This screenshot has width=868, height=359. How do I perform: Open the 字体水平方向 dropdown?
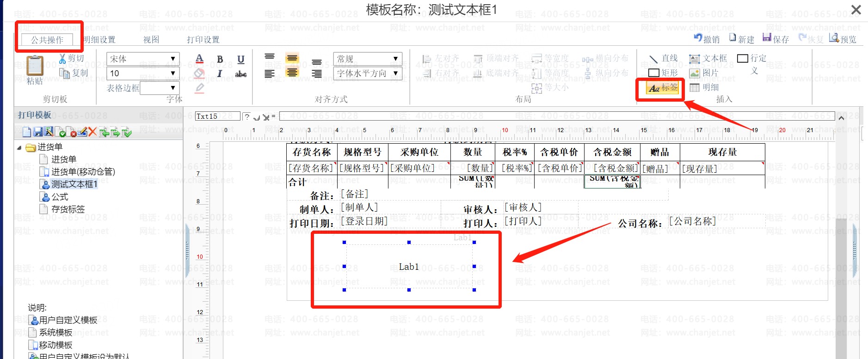tap(368, 73)
